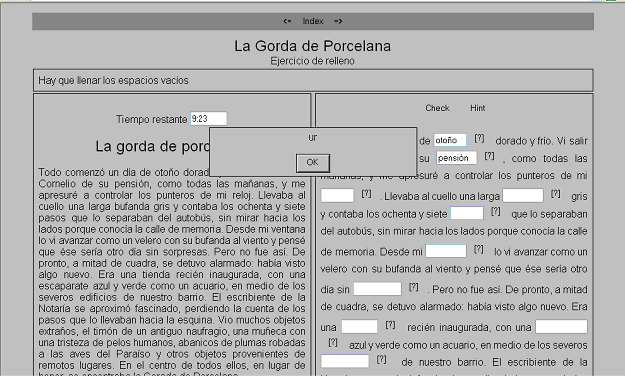Click the Hint button
Image resolution: width=625 pixels, height=377 pixels.
[x=478, y=108]
